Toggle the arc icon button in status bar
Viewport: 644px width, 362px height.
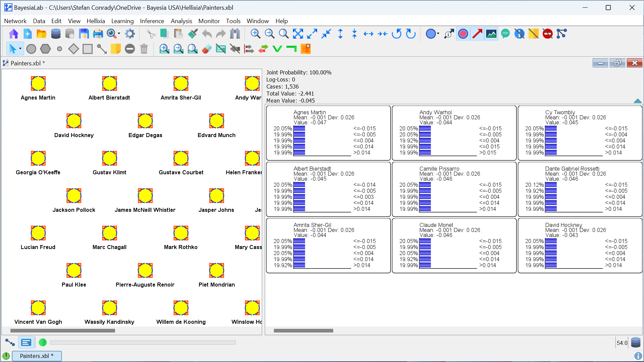coord(10,343)
